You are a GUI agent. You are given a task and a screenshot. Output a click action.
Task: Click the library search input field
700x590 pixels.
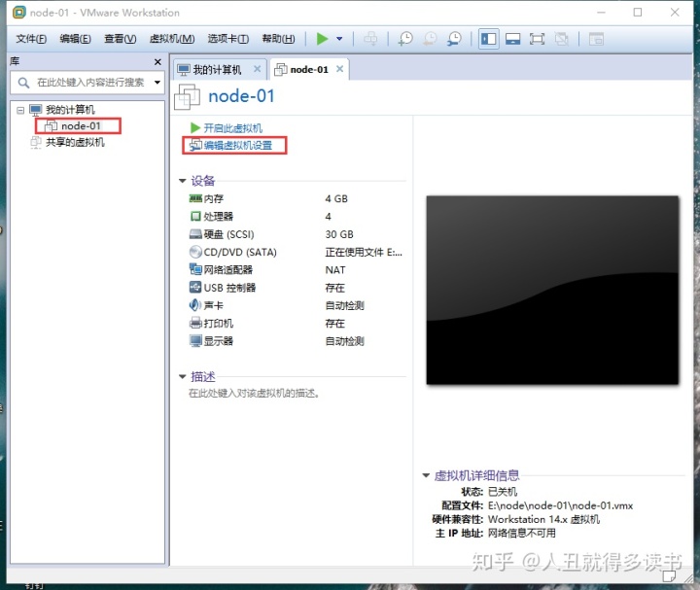[87, 83]
